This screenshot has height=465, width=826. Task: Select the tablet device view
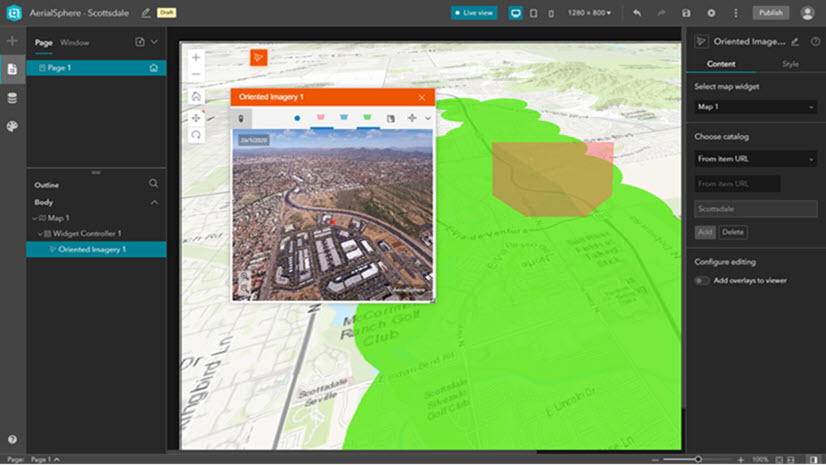point(534,13)
